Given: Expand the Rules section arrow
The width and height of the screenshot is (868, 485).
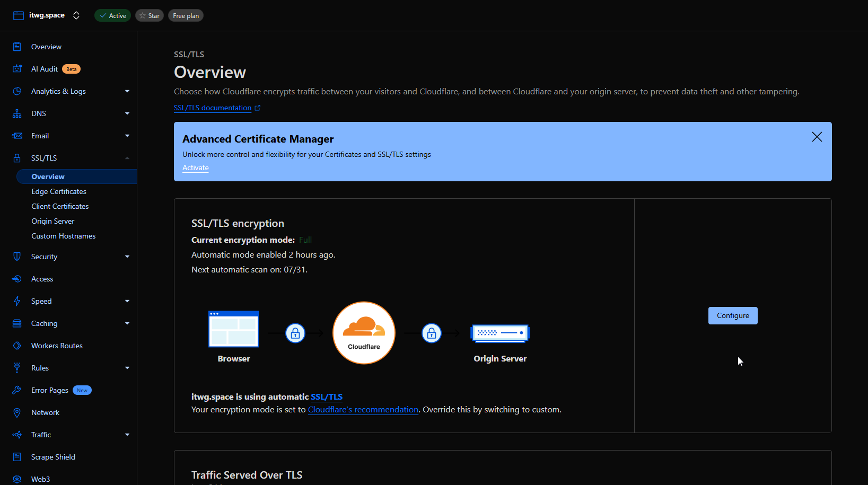Looking at the screenshot, I should click(x=127, y=368).
